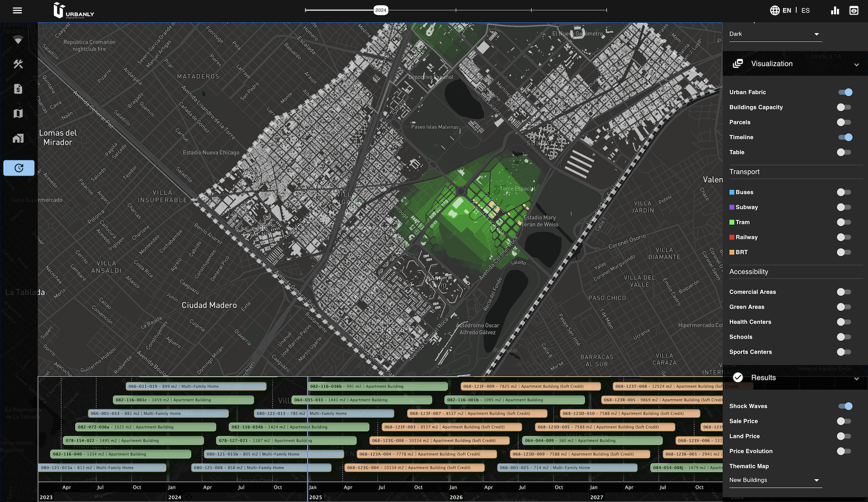868x502 pixels.
Task: Click the 2024 year slider handle
Action: 381,10
